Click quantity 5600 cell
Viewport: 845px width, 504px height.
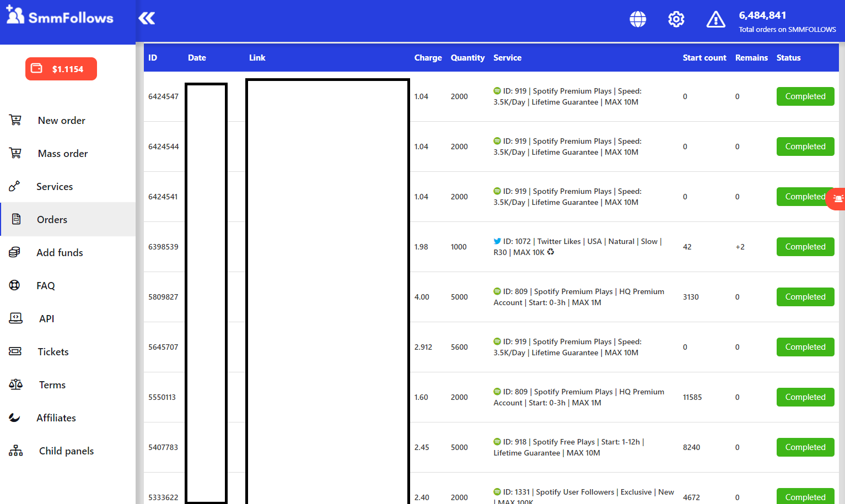pyautogui.click(x=459, y=347)
